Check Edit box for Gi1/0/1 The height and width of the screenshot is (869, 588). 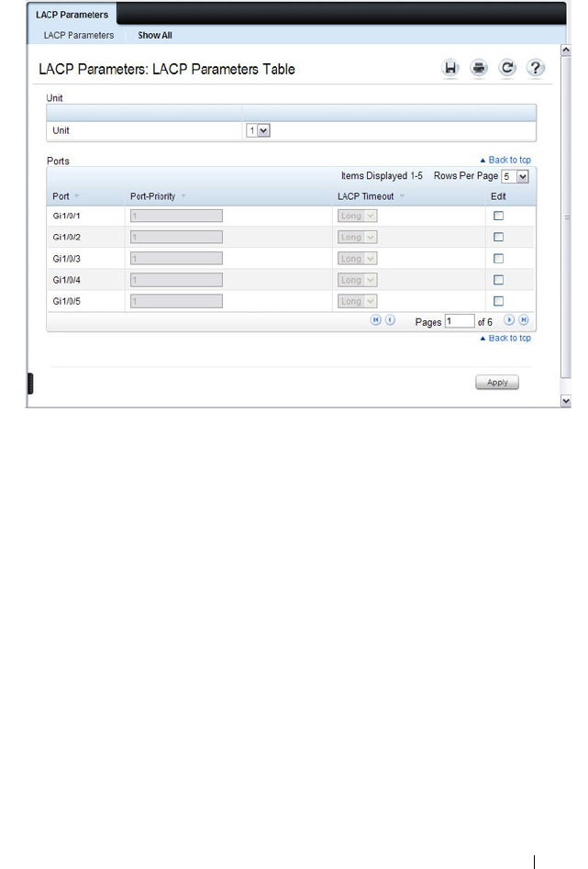coord(498,216)
